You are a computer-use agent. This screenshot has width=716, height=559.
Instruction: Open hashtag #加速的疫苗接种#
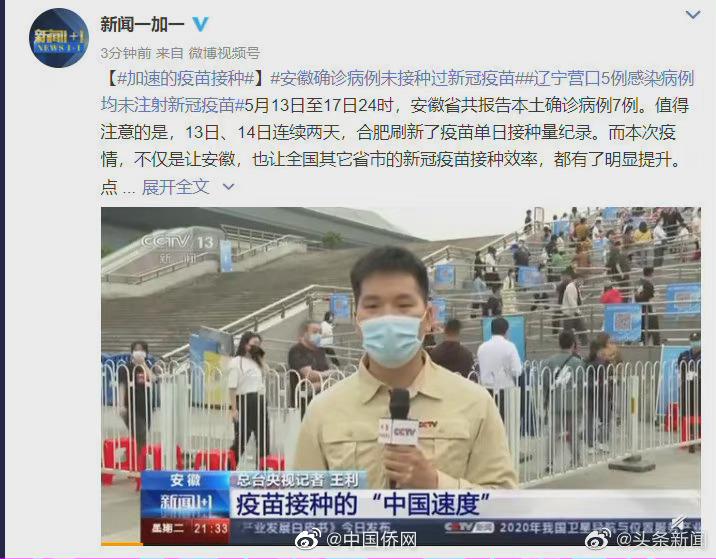[x=186, y=79]
